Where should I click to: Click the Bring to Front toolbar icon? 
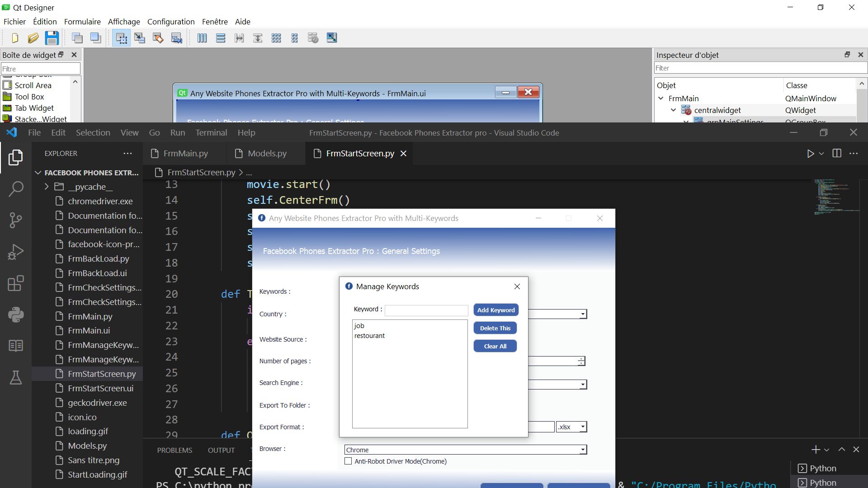tap(96, 38)
